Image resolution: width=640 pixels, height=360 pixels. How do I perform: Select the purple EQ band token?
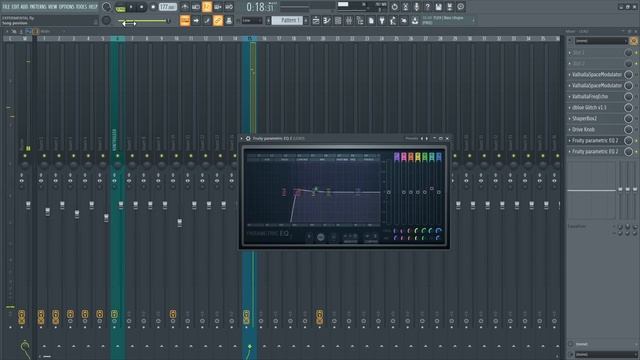pyautogui.click(x=397, y=157)
